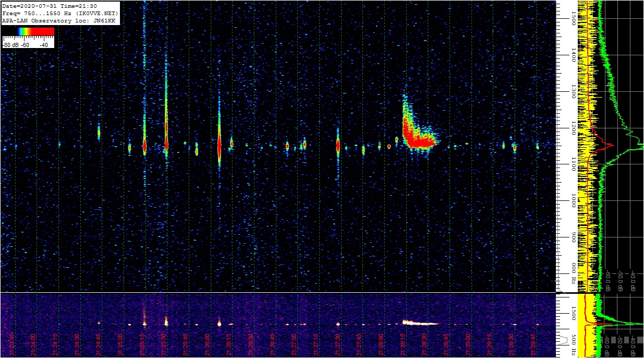Click the 21:25:15 time marker
644x358 pixels.
tap(143, 345)
